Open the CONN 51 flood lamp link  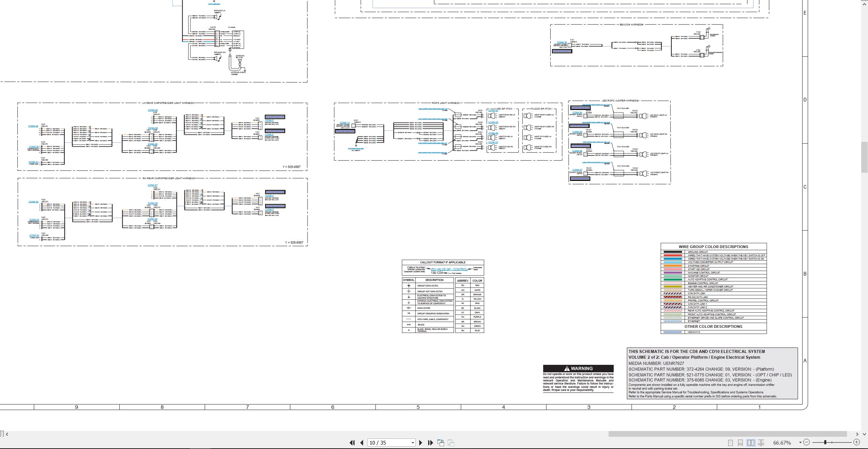(34, 162)
